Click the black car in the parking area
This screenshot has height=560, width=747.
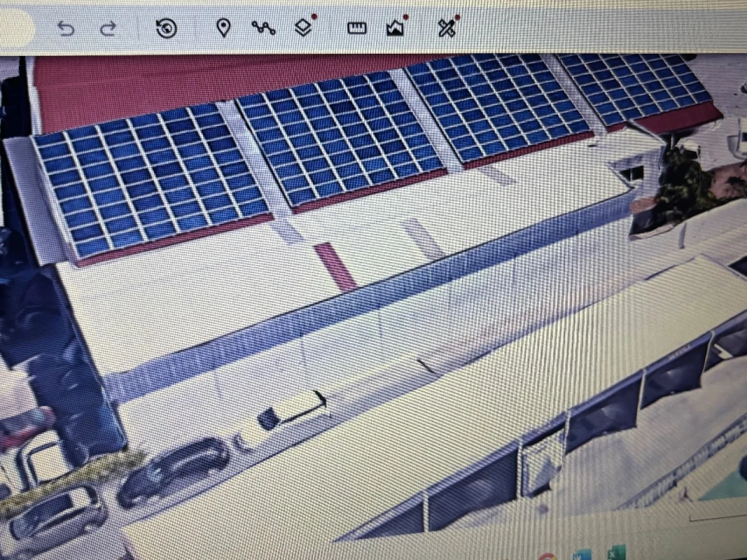pyautogui.click(x=173, y=470)
